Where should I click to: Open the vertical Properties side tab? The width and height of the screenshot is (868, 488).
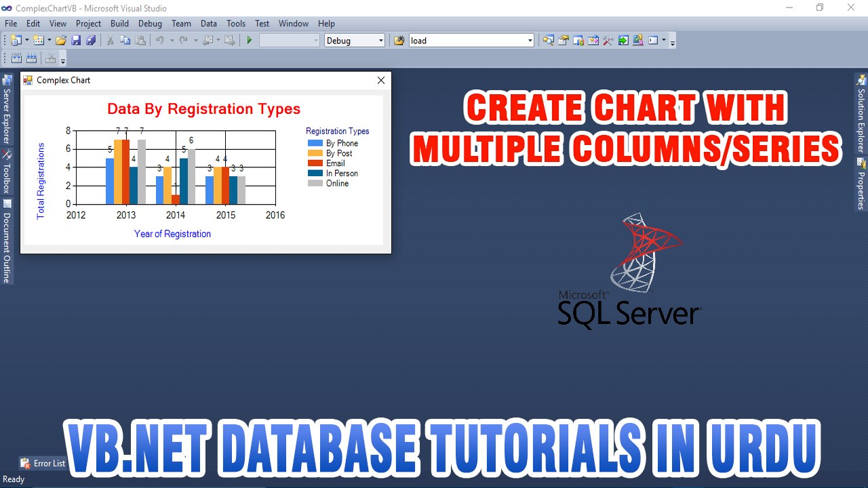click(x=861, y=184)
